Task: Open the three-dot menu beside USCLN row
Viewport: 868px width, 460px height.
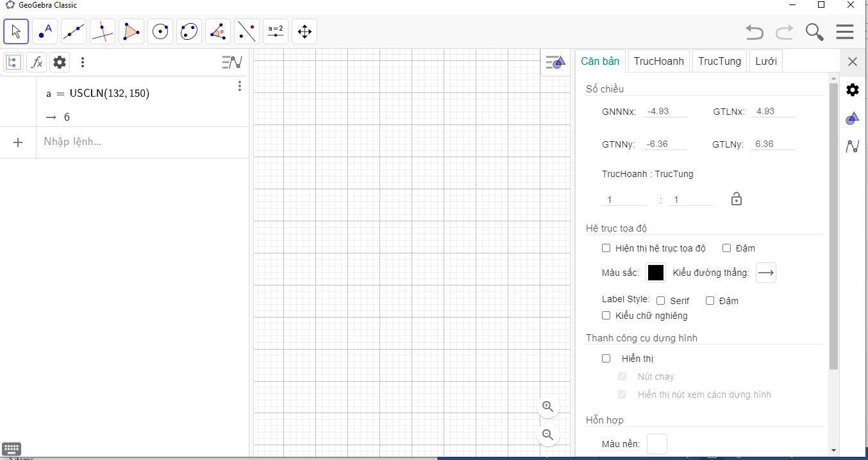Action: coord(240,86)
